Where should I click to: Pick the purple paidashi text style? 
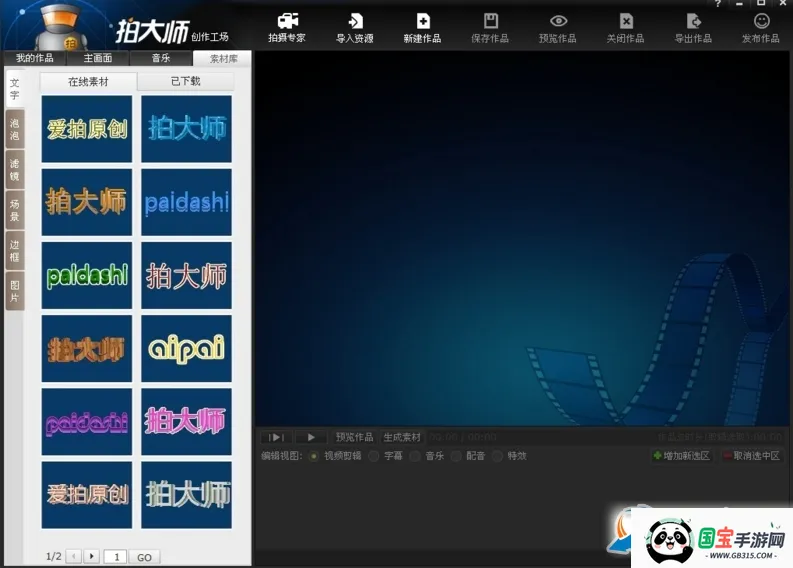[87, 422]
